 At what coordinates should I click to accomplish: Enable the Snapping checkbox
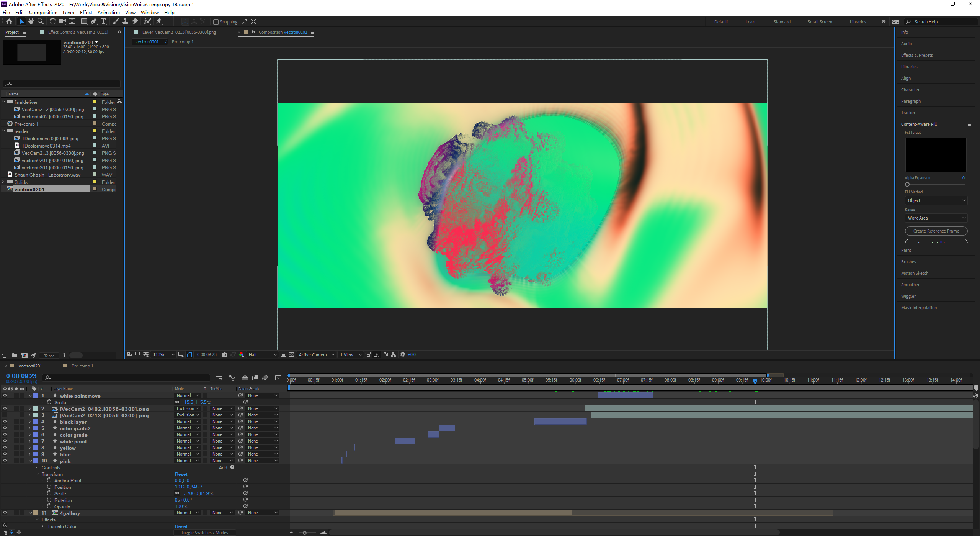(x=216, y=22)
